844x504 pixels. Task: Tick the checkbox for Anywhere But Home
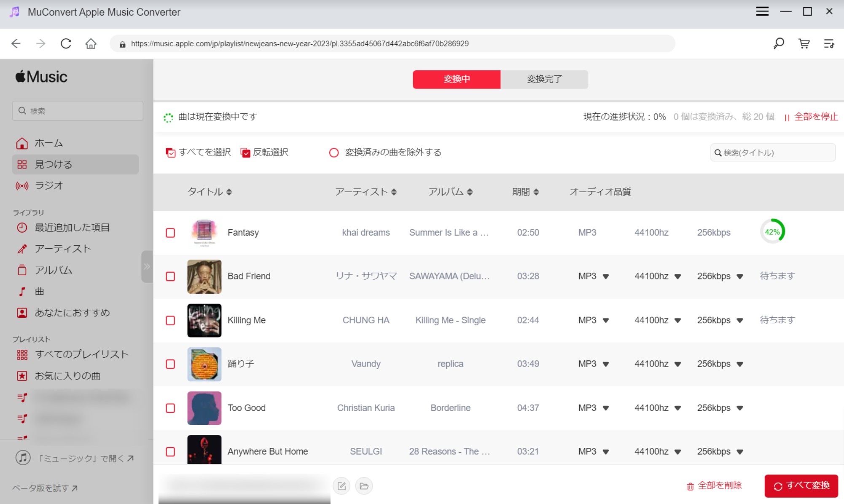pos(170,452)
